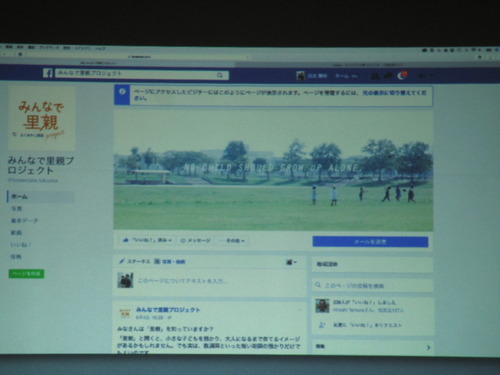Switch to the ステータス composer tab
Image resolution: width=500 pixels, height=375 pixels.
[x=135, y=262]
